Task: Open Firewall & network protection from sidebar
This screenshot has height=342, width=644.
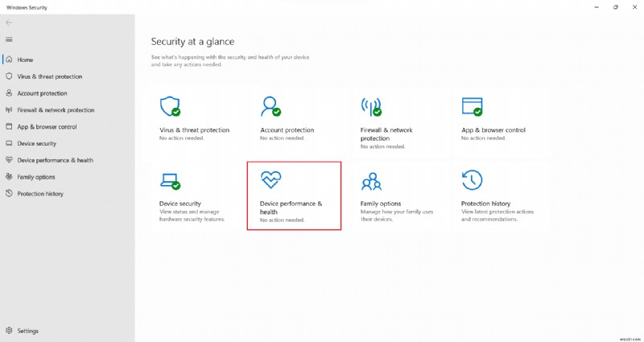Action: point(56,110)
